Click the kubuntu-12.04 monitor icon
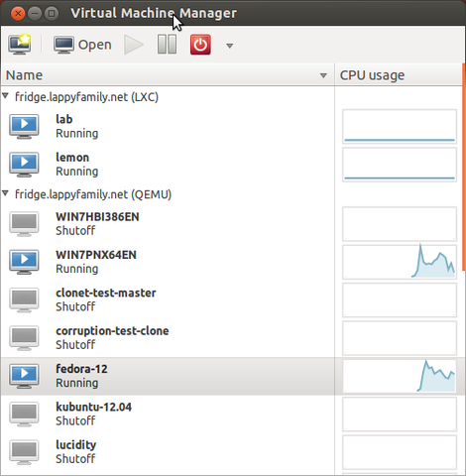Screen dimensions: 466x476 [x=24, y=415]
